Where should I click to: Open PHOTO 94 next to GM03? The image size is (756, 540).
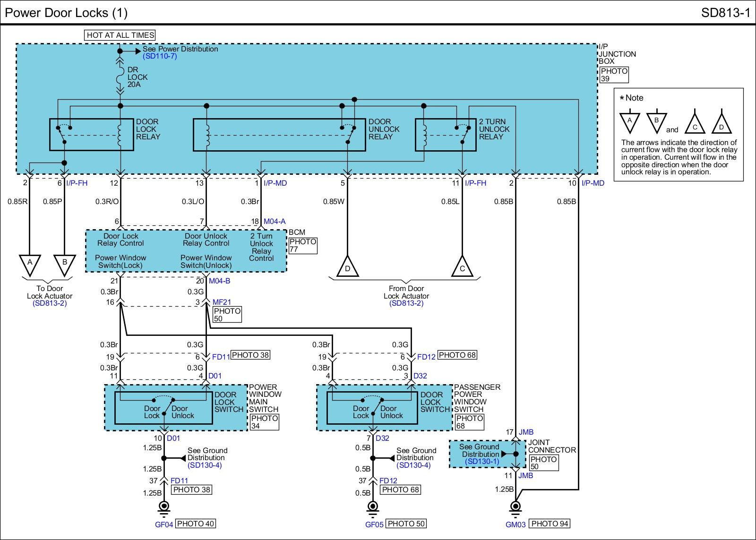pyautogui.click(x=550, y=523)
